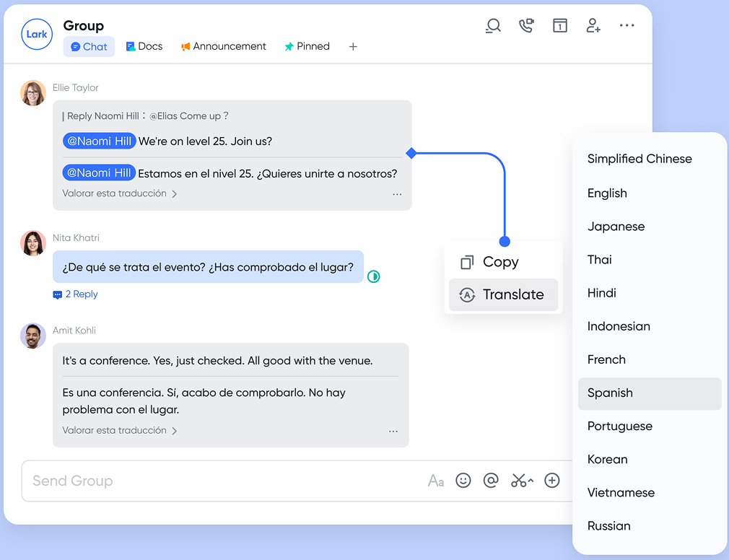Open ellipsis menu on Amit Kohli's message
This screenshot has height=560, width=729.
393,431
